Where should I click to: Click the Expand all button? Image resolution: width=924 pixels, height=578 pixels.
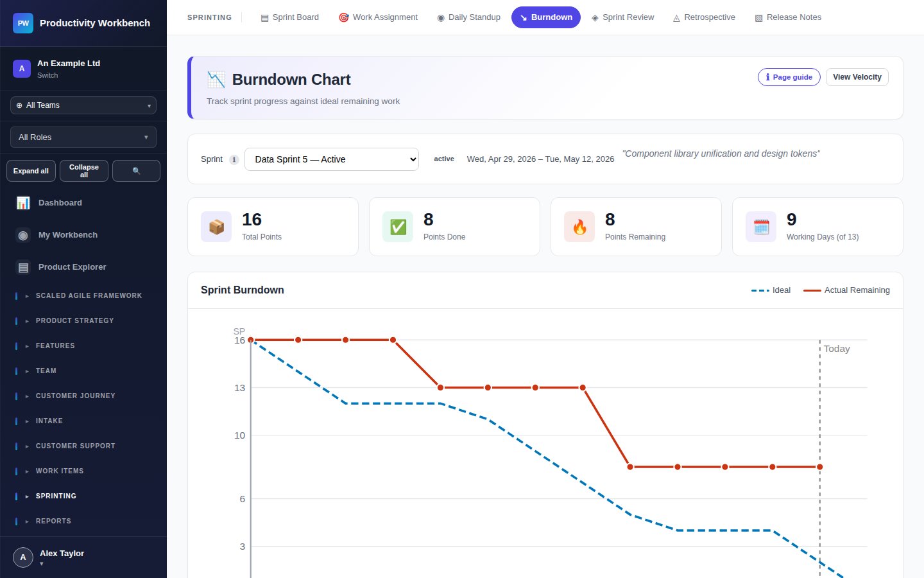(31, 171)
